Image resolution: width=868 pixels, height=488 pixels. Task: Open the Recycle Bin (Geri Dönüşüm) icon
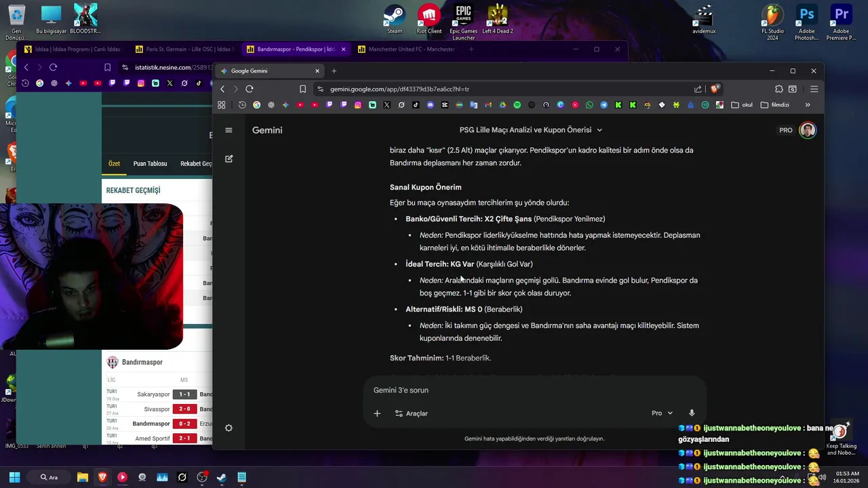[16, 22]
